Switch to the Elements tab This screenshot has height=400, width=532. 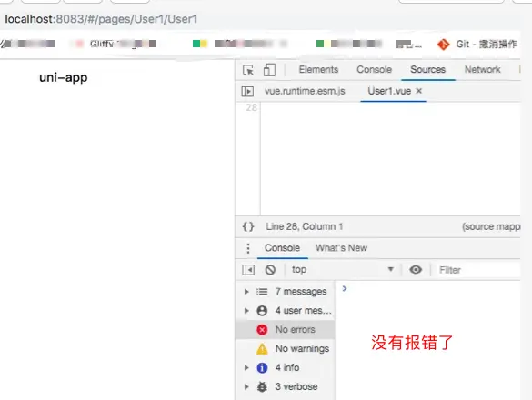318,70
